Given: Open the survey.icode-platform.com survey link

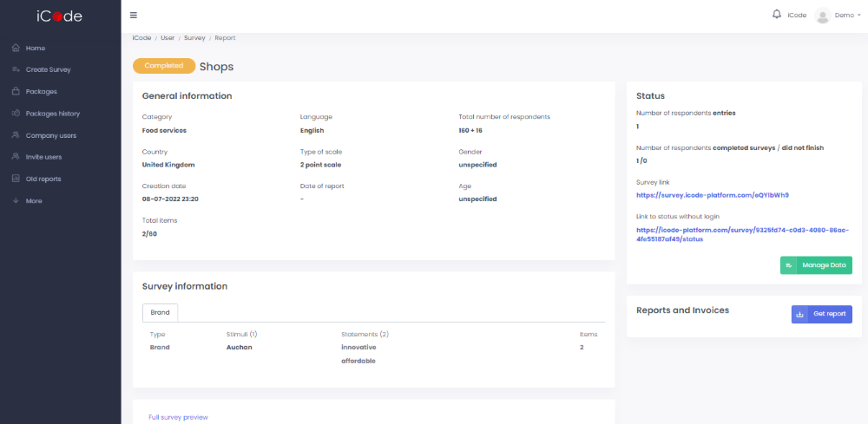Looking at the screenshot, I should tap(712, 195).
